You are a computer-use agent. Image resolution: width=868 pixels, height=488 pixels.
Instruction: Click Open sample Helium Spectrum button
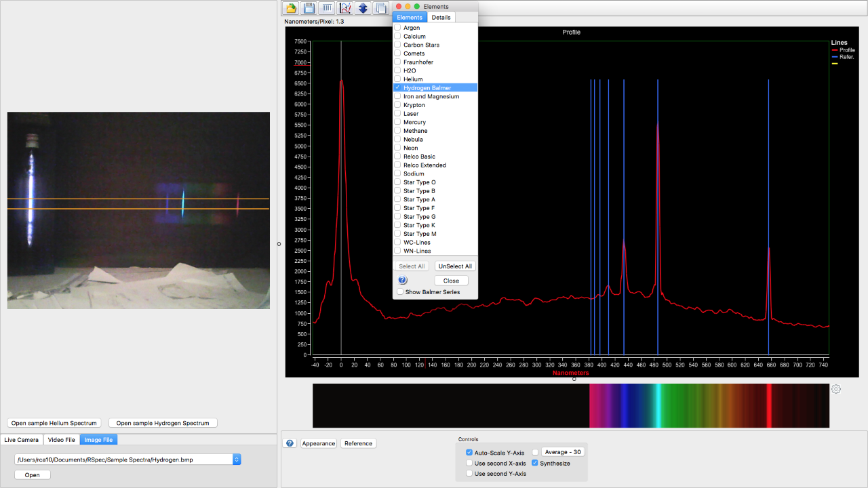point(54,423)
